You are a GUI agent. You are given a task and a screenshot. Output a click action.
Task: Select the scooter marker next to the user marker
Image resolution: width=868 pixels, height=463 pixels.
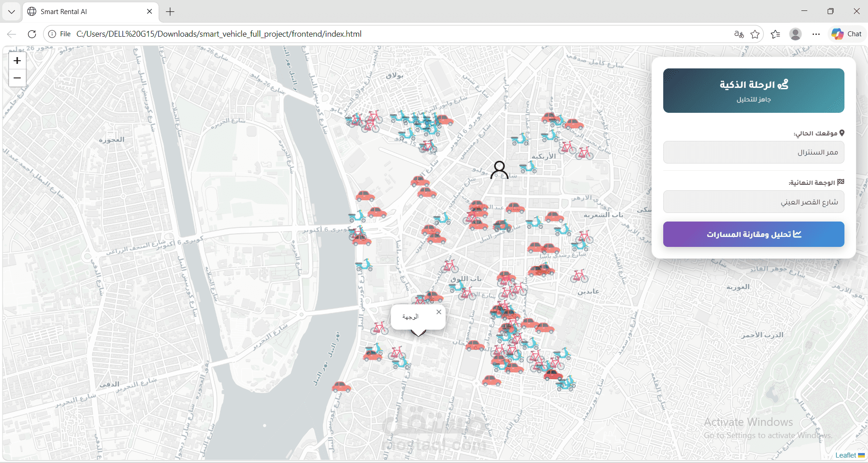click(x=528, y=168)
